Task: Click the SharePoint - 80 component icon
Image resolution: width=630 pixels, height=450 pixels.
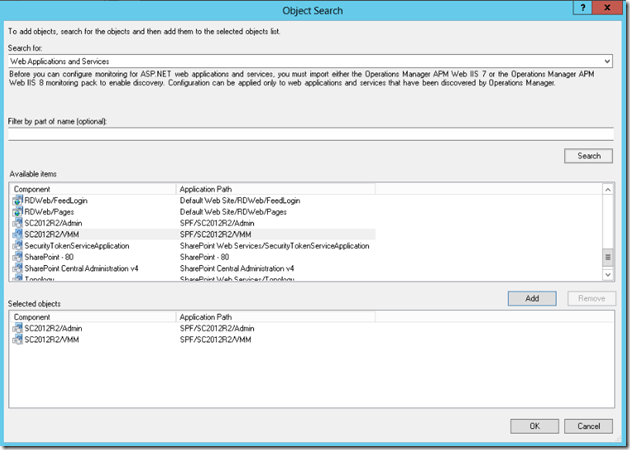Action: 17,257
